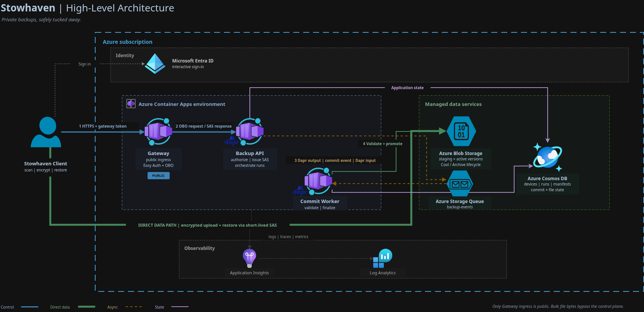The height and width of the screenshot is (312, 644).
Task: Select the "Identity" group label
Action: pyautogui.click(x=125, y=56)
